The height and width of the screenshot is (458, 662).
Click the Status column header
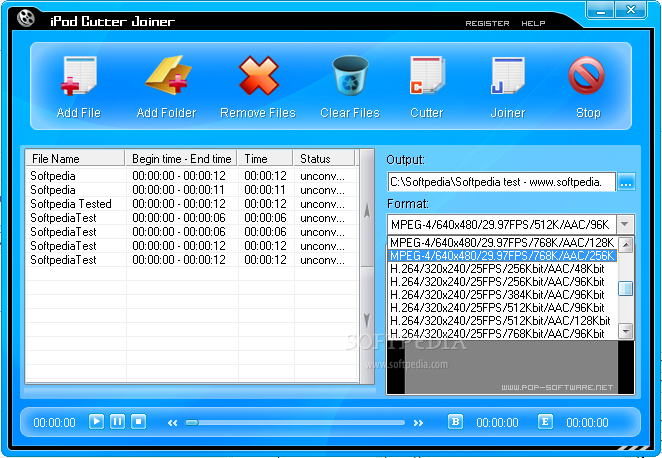coord(324,159)
